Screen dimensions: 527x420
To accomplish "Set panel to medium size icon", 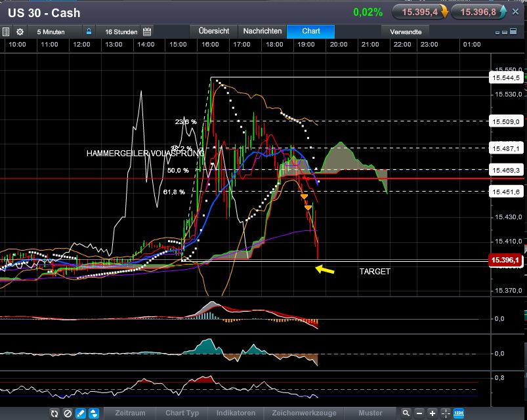I will [x=505, y=32].
